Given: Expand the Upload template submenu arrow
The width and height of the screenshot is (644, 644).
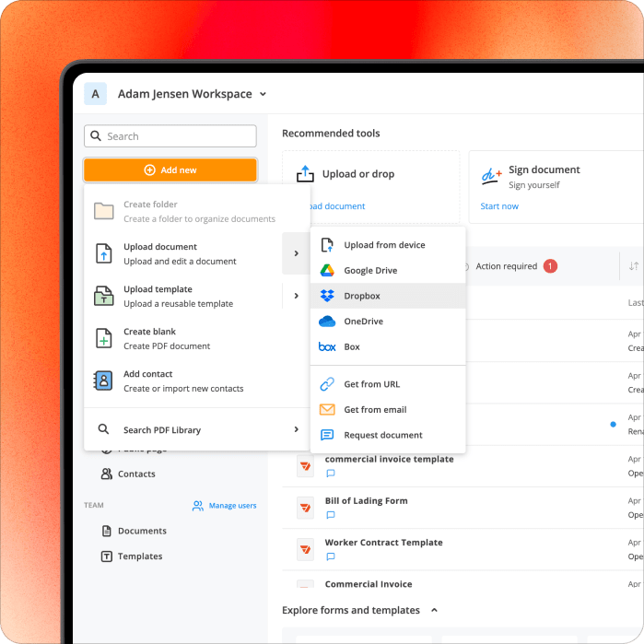Looking at the screenshot, I should click(296, 296).
